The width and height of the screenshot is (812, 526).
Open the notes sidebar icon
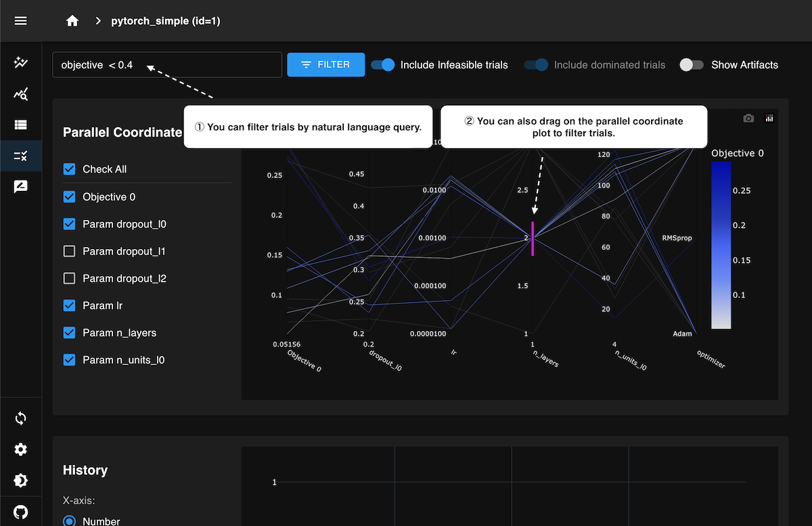point(20,188)
